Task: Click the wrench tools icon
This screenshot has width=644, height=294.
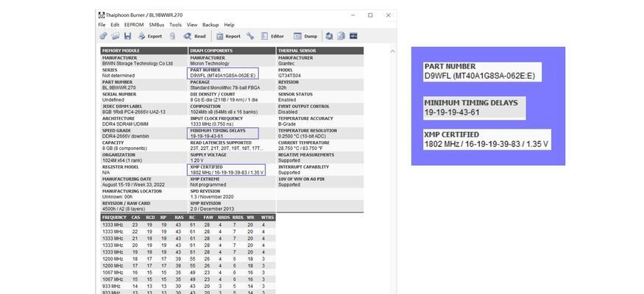Action: (x=250, y=36)
